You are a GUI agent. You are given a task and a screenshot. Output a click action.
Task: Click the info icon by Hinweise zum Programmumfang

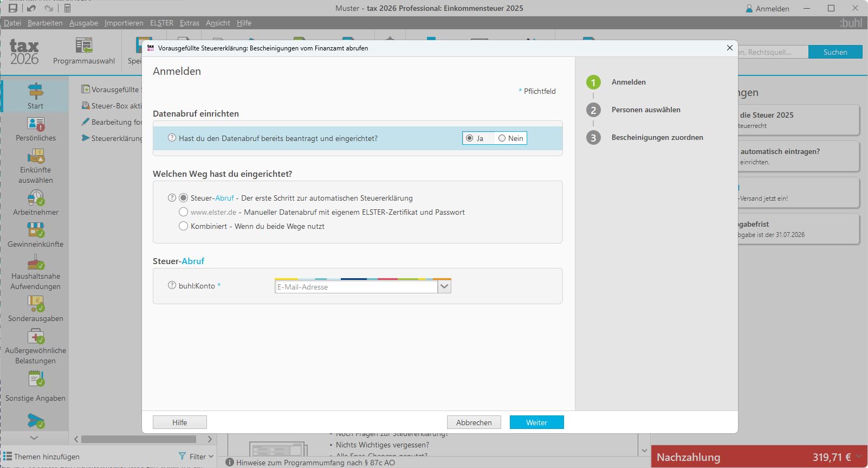pyautogui.click(x=230, y=463)
